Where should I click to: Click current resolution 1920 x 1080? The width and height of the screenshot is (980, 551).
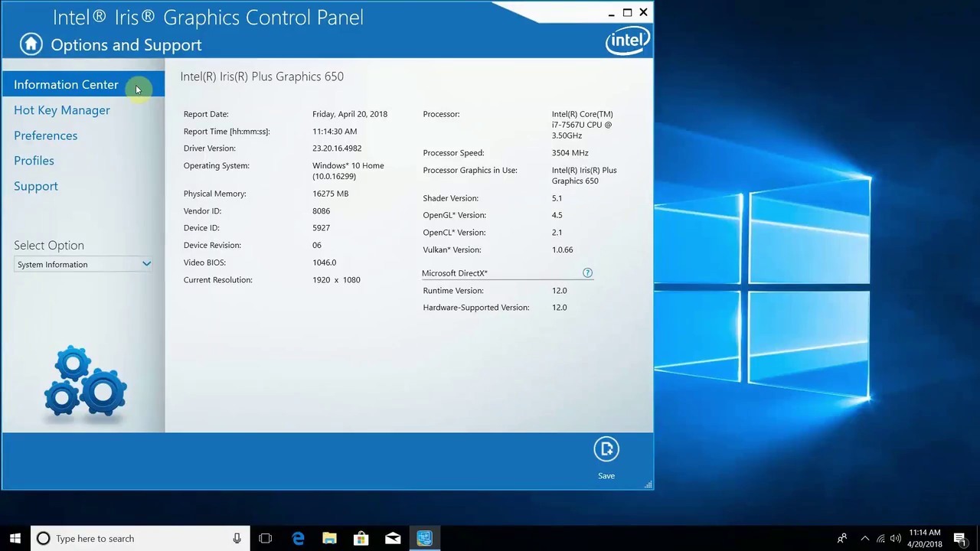336,280
